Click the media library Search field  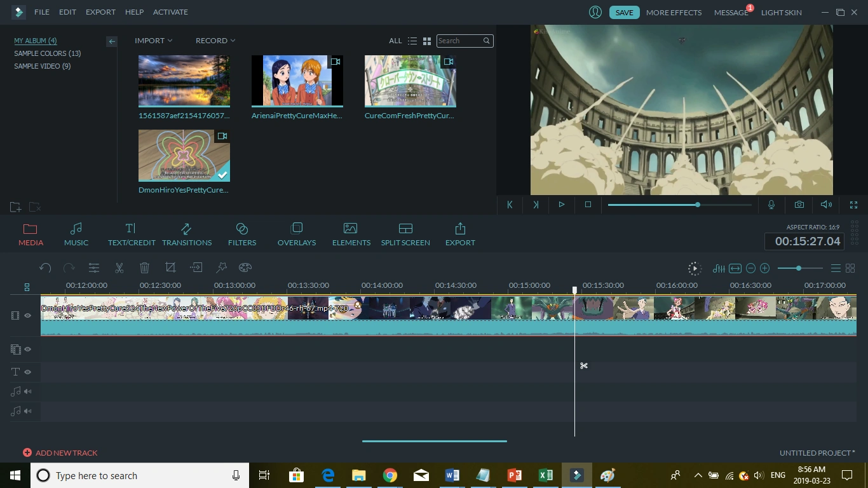(465, 41)
